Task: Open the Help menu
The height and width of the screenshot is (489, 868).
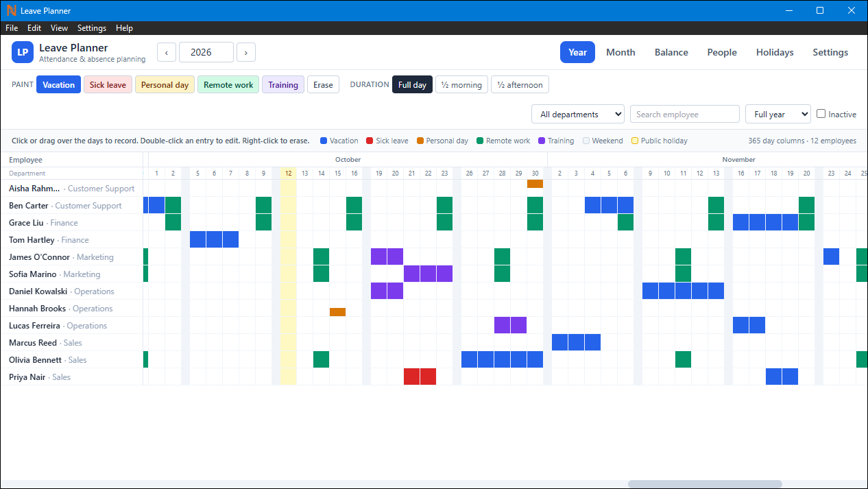Action: click(124, 28)
